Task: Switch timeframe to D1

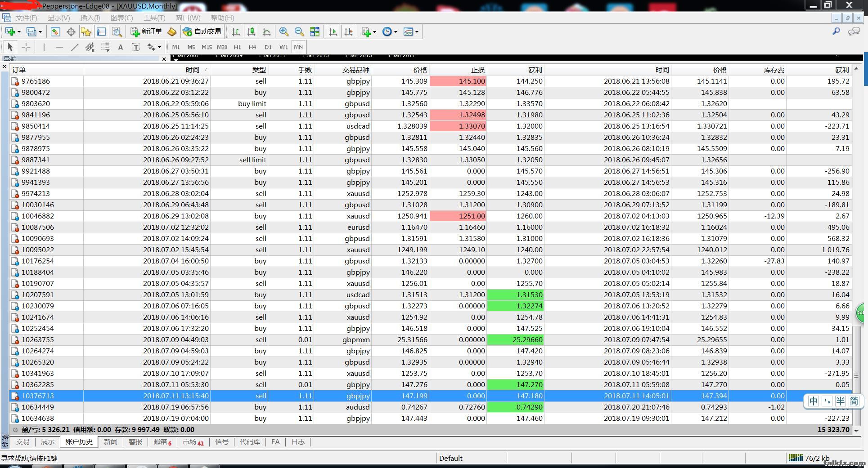Action: [268, 47]
